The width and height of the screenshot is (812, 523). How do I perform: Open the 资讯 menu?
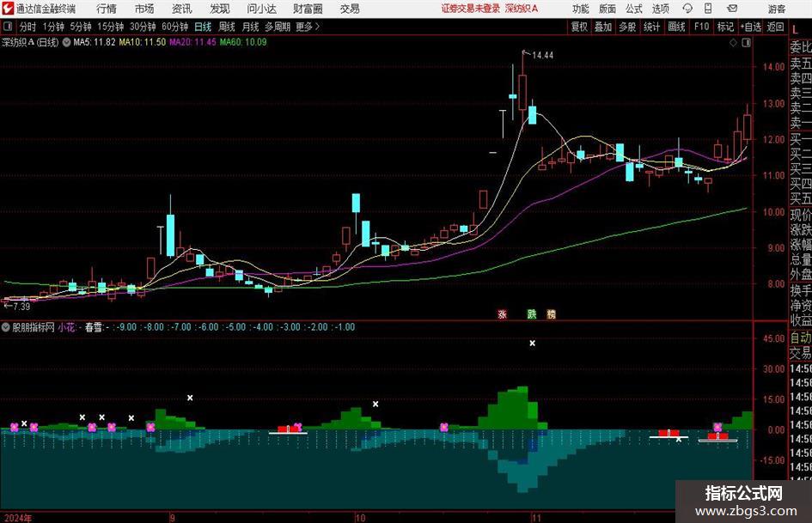182,9
